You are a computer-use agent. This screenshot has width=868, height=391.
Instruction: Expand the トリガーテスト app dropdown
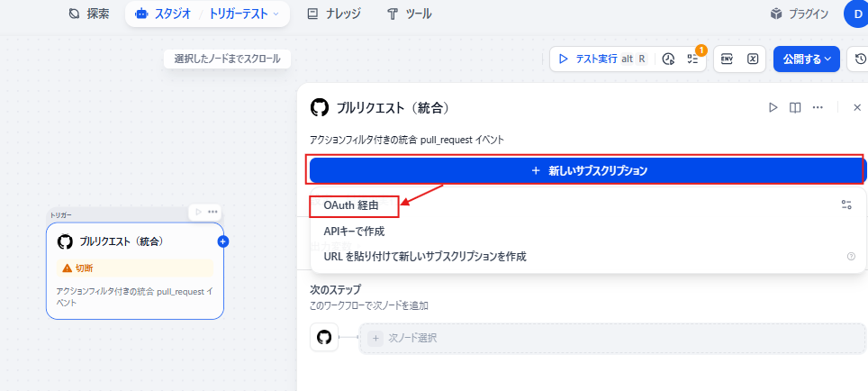(244, 14)
